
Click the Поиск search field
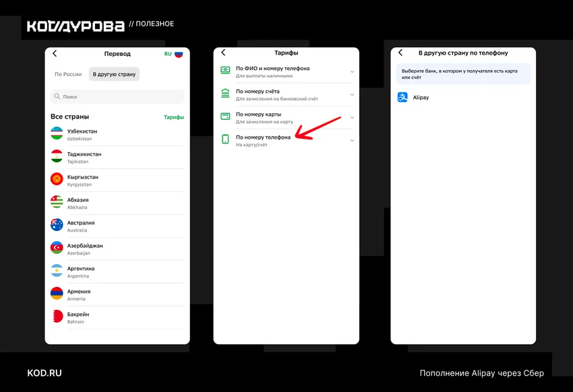[117, 96]
